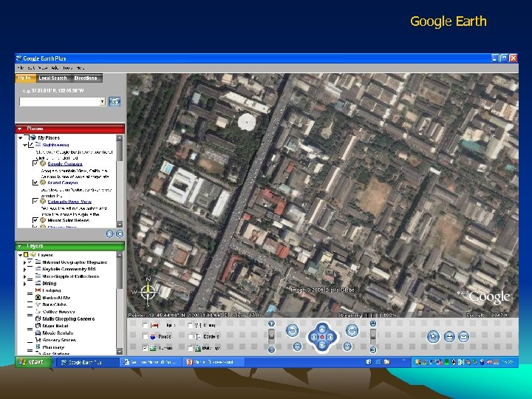
Task: Enable the Buildings checkbox
Action: [191, 348]
